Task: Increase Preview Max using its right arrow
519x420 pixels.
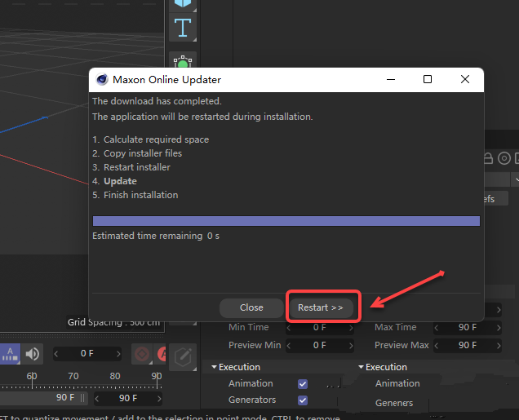Action: (498, 346)
